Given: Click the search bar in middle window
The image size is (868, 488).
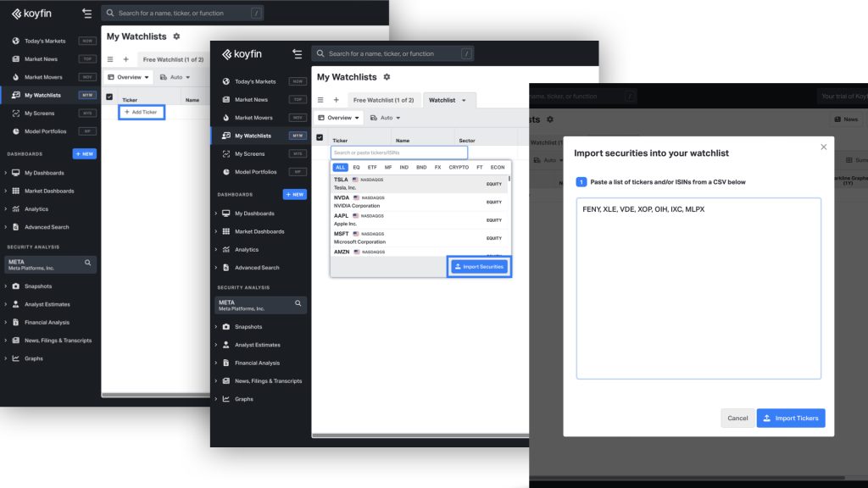Looking at the screenshot, I should coord(392,53).
